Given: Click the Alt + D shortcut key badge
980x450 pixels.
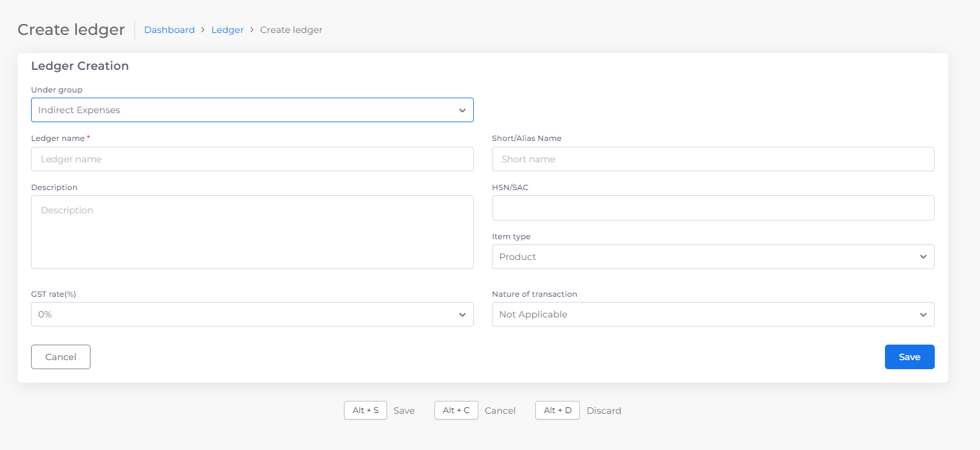Looking at the screenshot, I should pos(557,411).
